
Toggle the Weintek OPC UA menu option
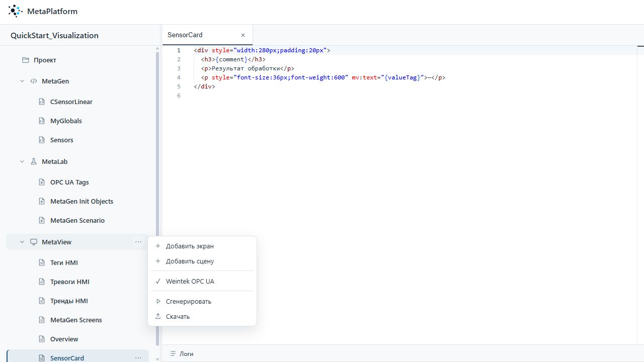(x=202, y=281)
